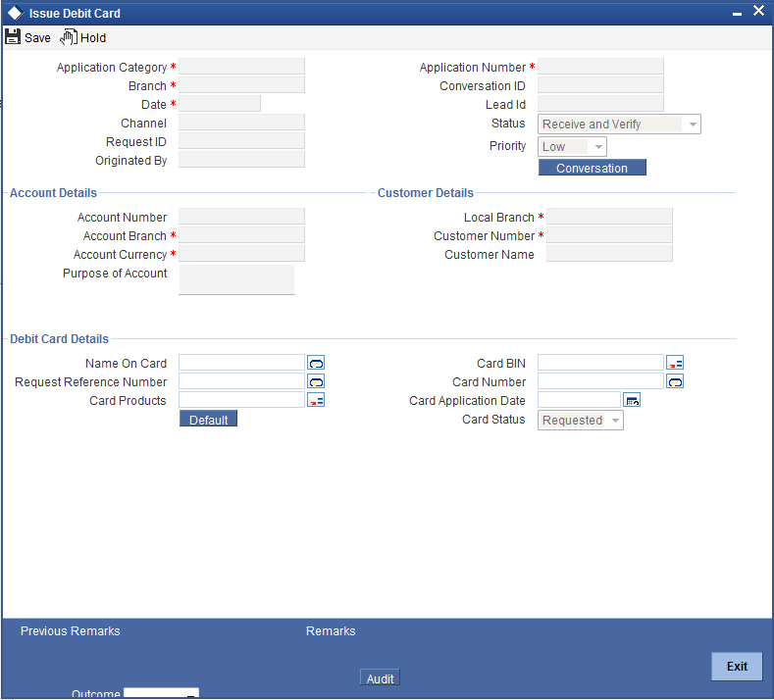Click the Account Currency field

click(x=242, y=254)
